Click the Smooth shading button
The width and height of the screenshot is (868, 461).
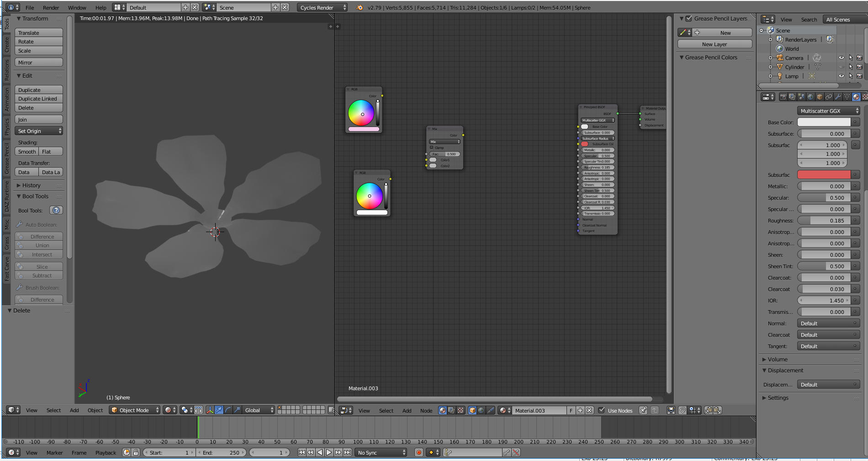27,152
